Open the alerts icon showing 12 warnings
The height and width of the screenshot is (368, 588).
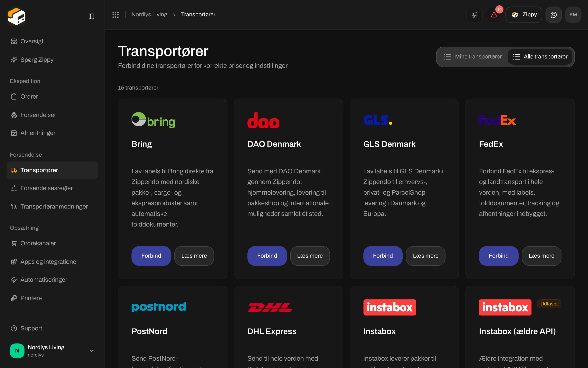pyautogui.click(x=494, y=15)
